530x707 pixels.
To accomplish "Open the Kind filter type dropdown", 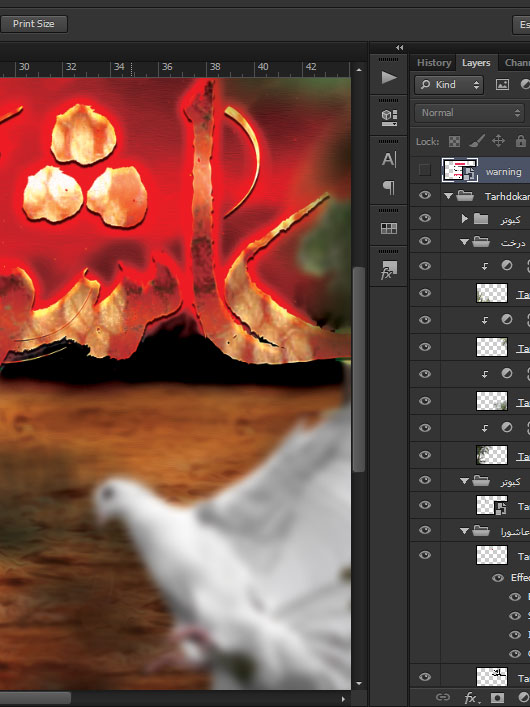I will (x=449, y=85).
